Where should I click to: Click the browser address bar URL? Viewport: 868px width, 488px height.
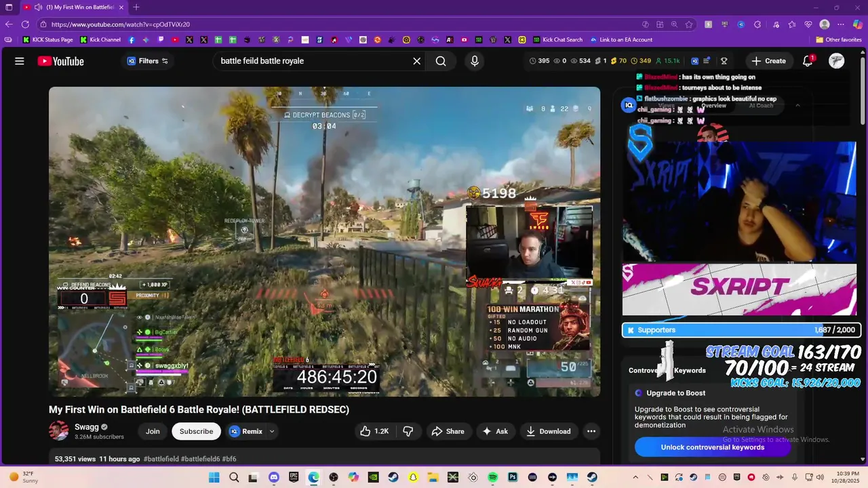[121, 24]
